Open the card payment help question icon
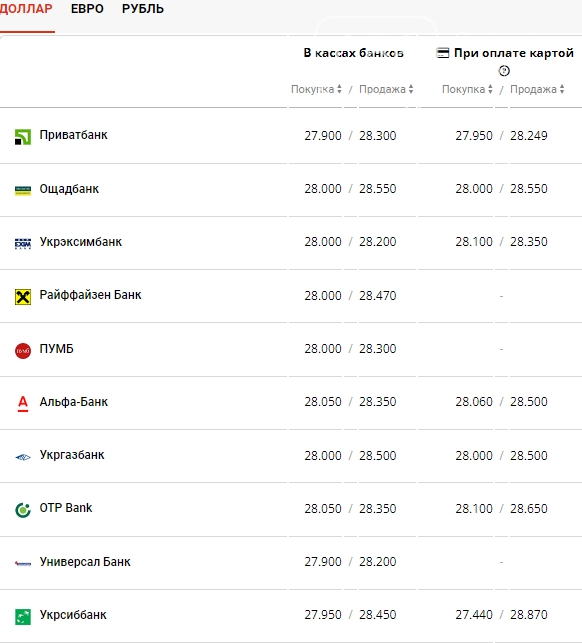Image resolution: width=582 pixels, height=643 pixels. [504, 71]
